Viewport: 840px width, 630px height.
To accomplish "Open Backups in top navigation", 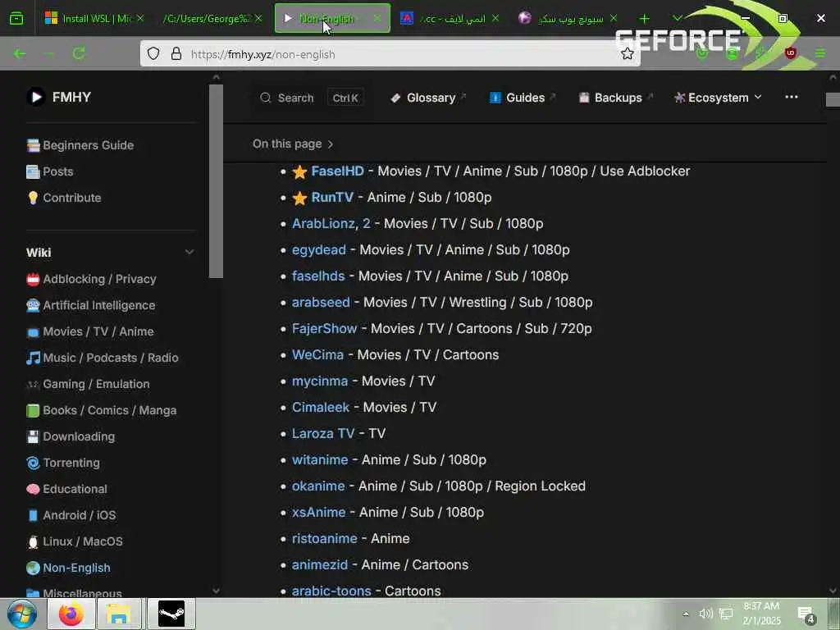I will (616, 98).
